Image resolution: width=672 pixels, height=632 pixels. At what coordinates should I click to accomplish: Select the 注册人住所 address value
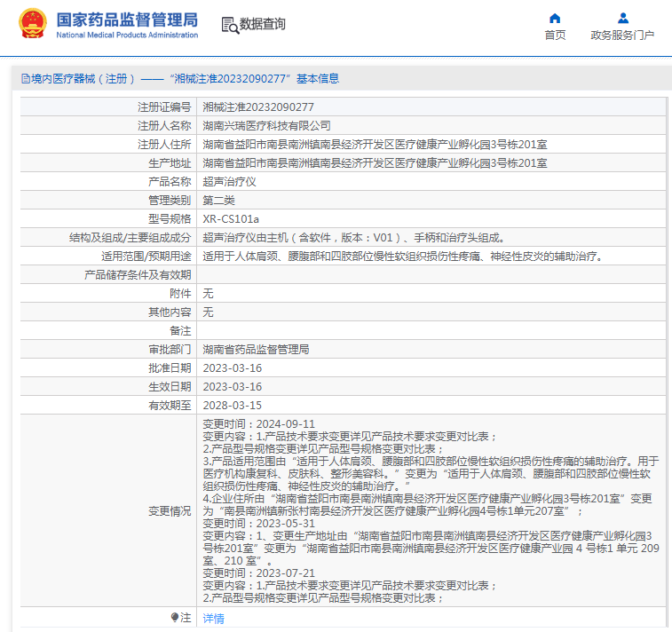[375, 145]
